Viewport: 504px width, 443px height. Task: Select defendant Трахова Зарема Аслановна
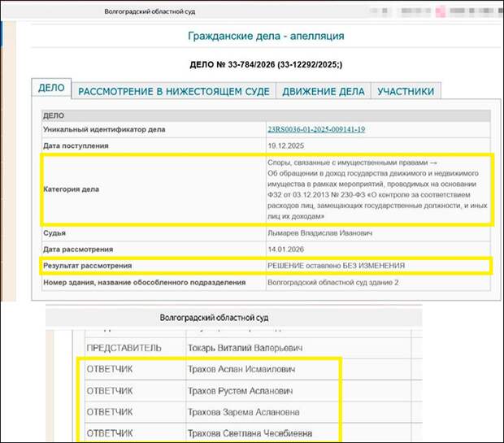click(244, 412)
